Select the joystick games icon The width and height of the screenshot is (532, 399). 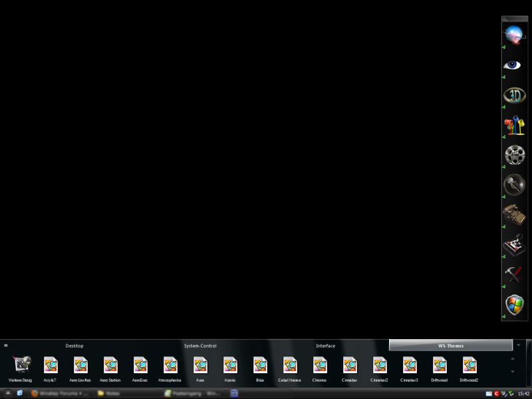coord(514,245)
